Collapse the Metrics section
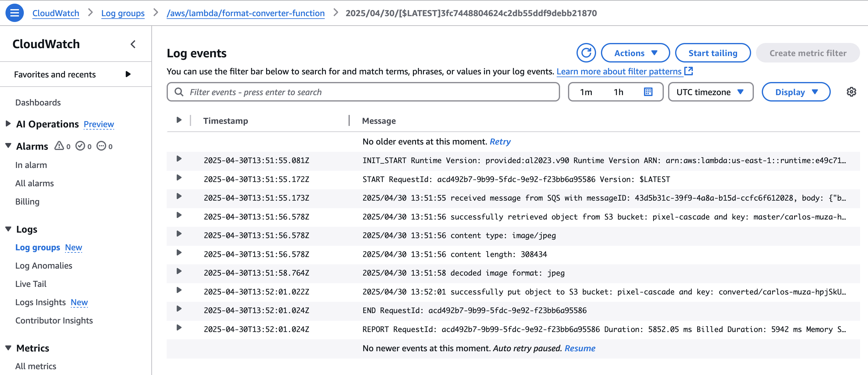 8,347
